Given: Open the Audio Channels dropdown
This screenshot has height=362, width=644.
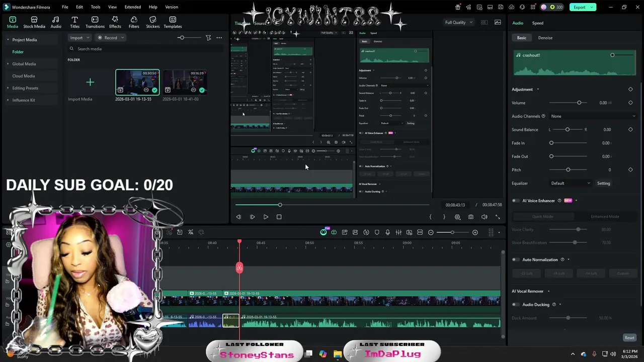Looking at the screenshot, I should pos(592,116).
